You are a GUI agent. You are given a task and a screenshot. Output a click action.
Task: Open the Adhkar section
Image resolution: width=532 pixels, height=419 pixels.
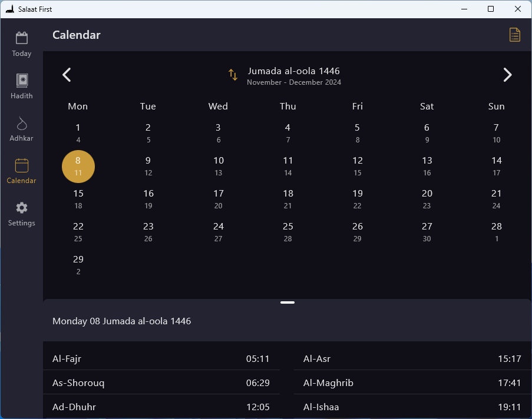tap(21, 128)
